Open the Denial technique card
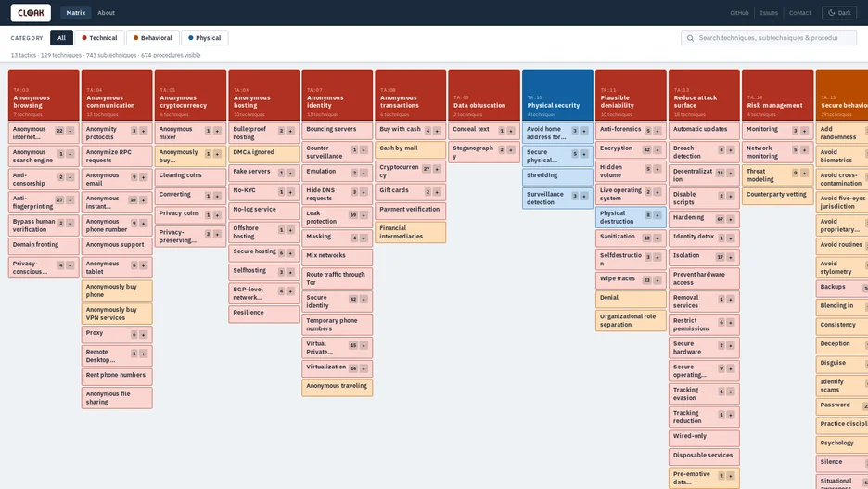Viewport: 868px width, 489px height. click(632, 299)
